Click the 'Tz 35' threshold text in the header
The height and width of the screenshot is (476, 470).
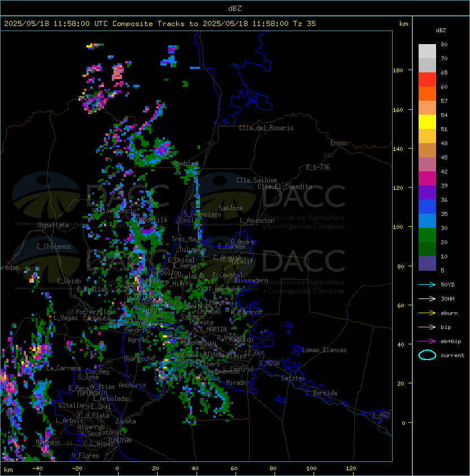click(304, 24)
